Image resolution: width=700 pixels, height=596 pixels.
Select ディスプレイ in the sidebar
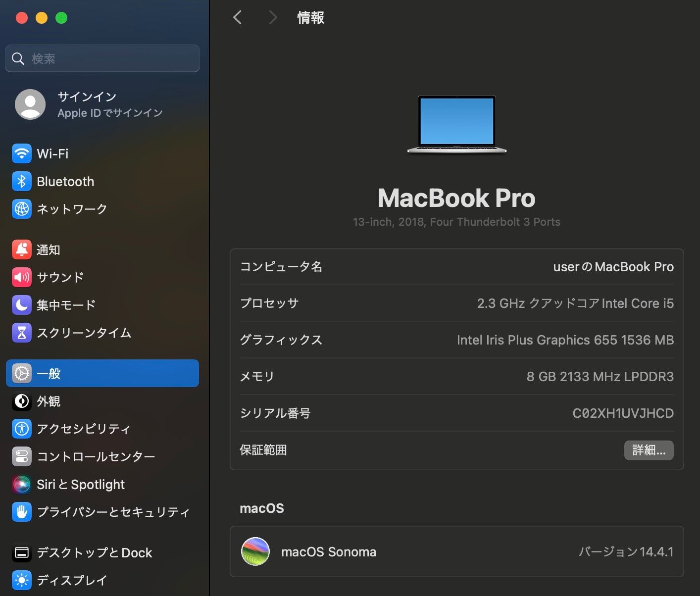72,580
